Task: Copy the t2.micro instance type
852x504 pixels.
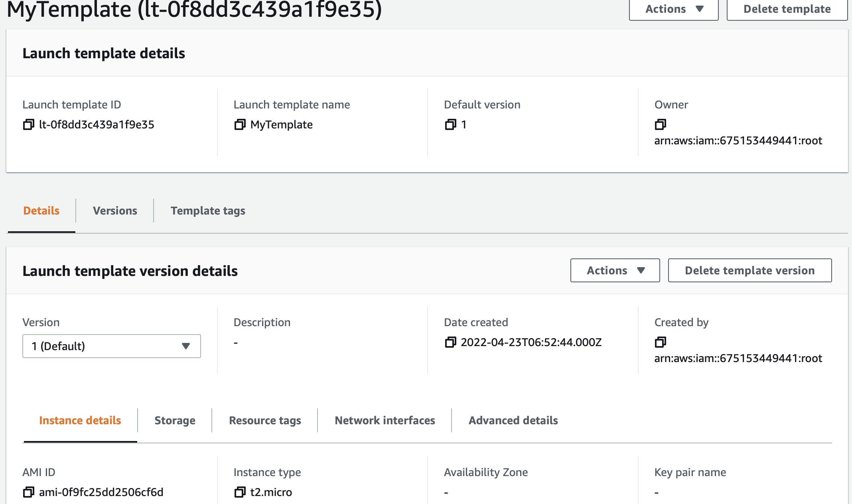Action: click(x=240, y=492)
